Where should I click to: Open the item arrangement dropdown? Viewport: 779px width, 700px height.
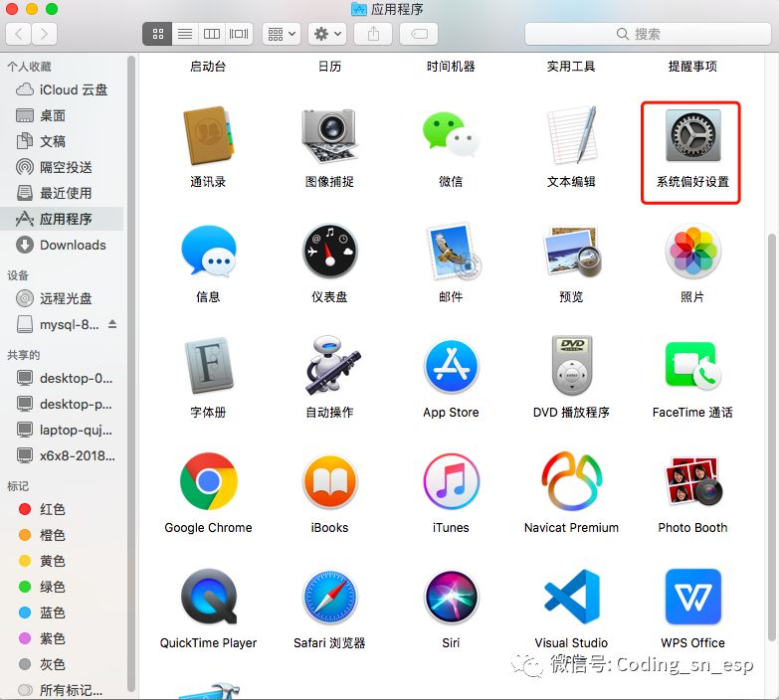[282, 34]
